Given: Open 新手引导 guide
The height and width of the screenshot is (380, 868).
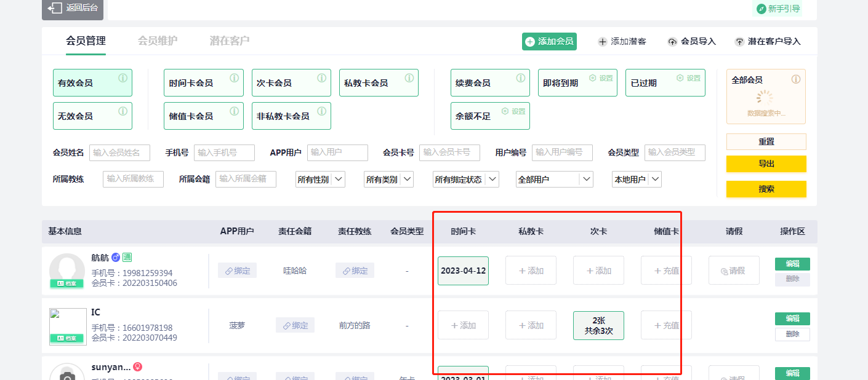Looking at the screenshot, I should click(x=779, y=9).
